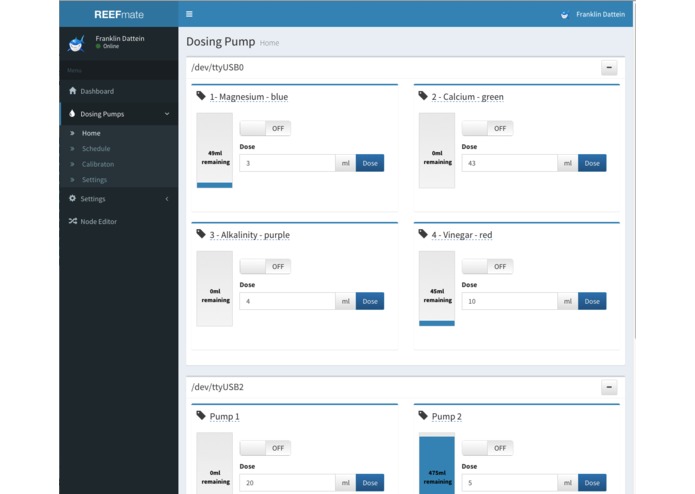The image size is (695, 494).
Task: Open the Node Editor menu item
Action: pos(119,221)
